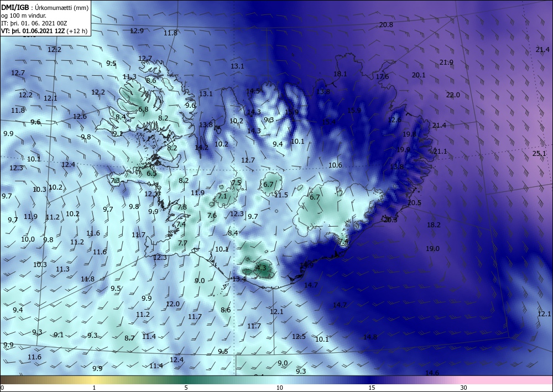Click the 13.4 value on south coast
This screenshot has width=553, height=392.
tap(239, 279)
